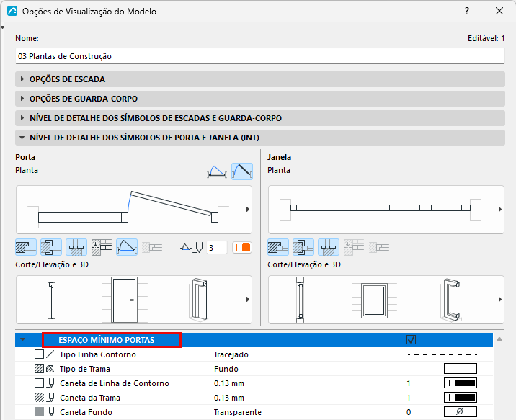Tick the Caneta de Linha de Contorno checkbox
Viewport: 516px width, 420px height.
[39, 383]
